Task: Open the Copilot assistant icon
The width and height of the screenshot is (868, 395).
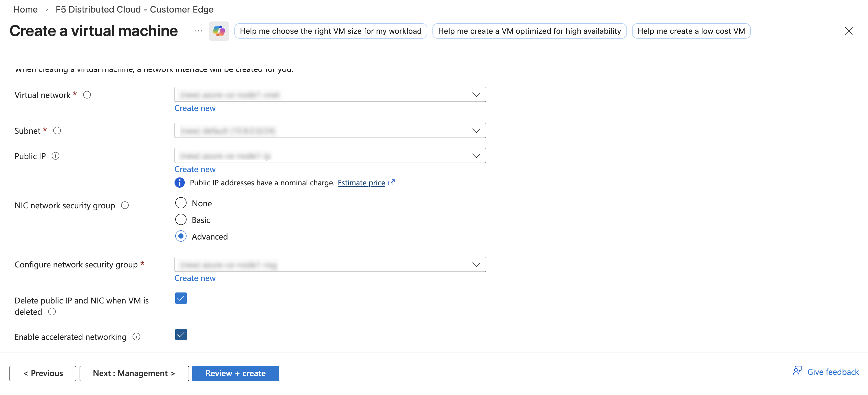Action: click(x=219, y=31)
